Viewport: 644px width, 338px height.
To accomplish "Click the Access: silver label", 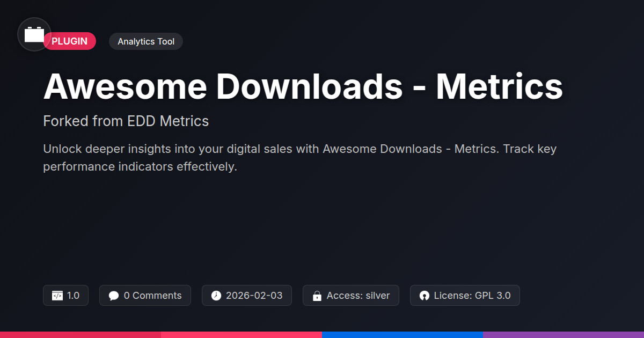I will (358, 296).
